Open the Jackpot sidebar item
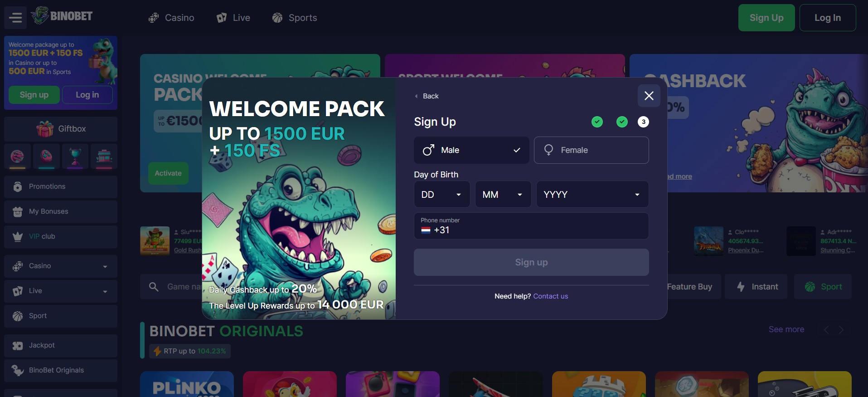The image size is (868, 397). [x=61, y=346]
